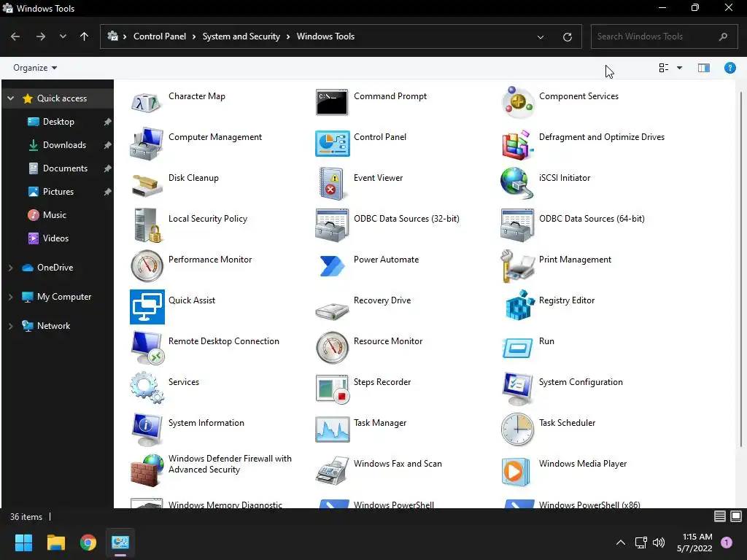Open the address bar history dropdown
Image resolution: width=747 pixels, height=560 pixels.
click(541, 36)
